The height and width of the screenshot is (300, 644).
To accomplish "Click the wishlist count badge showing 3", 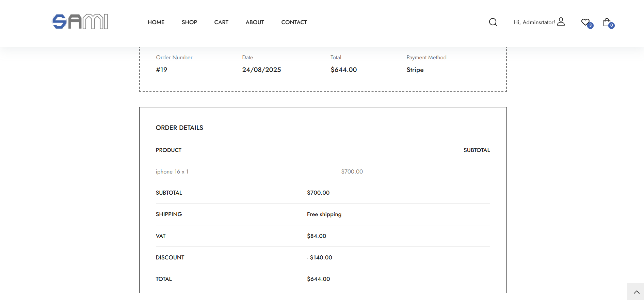I will (x=591, y=26).
